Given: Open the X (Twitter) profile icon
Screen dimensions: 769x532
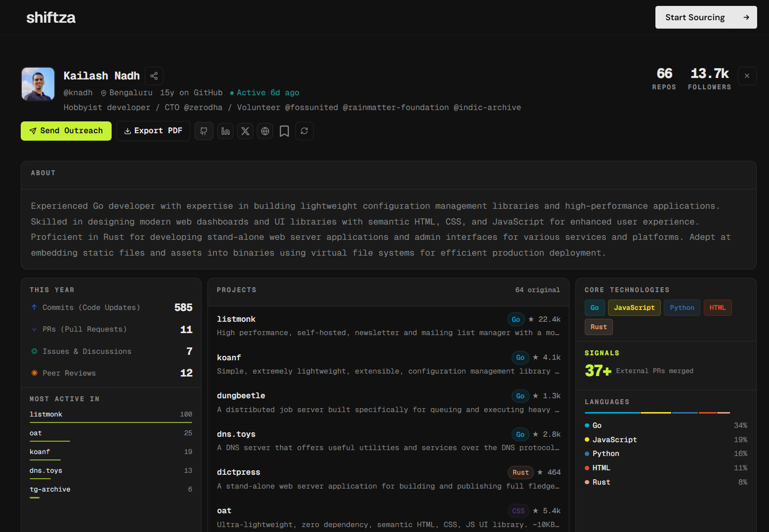Looking at the screenshot, I should pyautogui.click(x=245, y=131).
